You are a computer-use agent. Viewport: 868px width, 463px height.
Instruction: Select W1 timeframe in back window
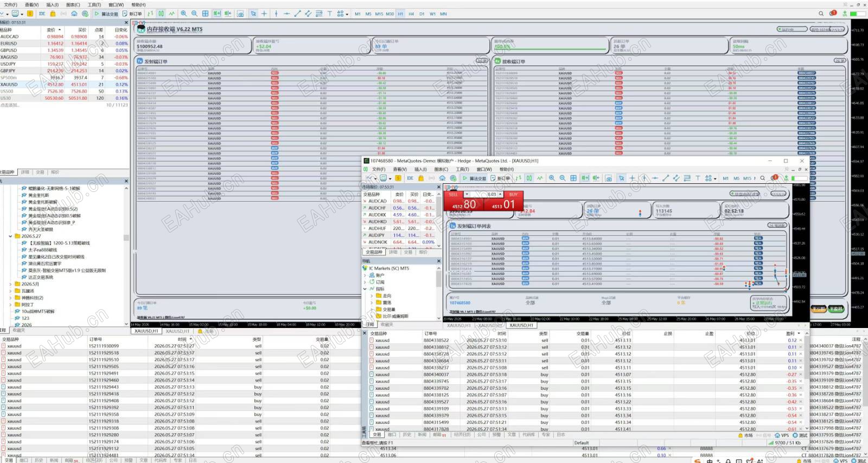pos(432,14)
